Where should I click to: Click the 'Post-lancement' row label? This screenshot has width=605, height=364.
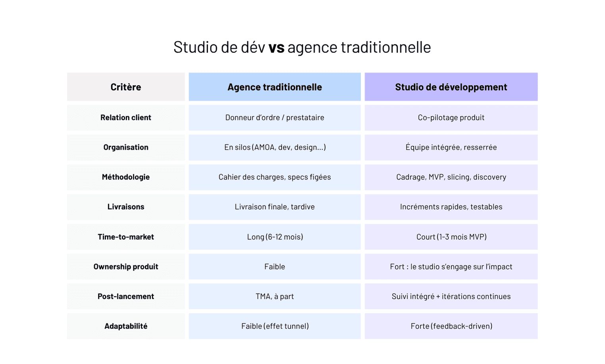[x=125, y=296]
